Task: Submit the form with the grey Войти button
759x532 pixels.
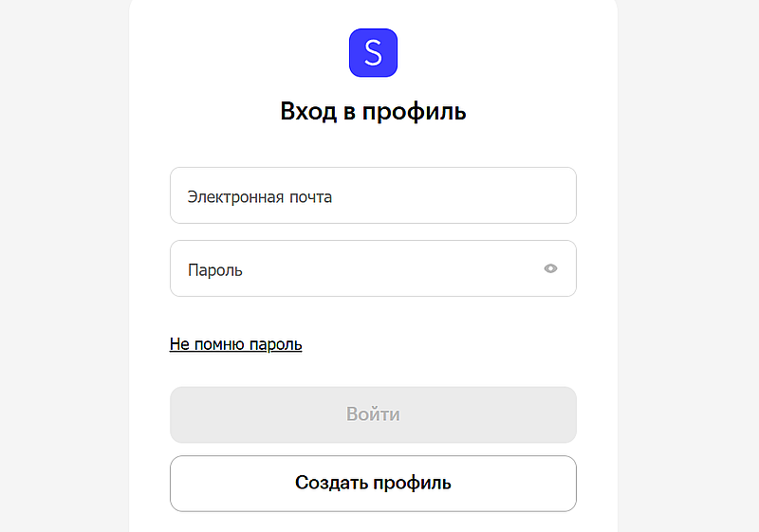Action: pyautogui.click(x=373, y=414)
